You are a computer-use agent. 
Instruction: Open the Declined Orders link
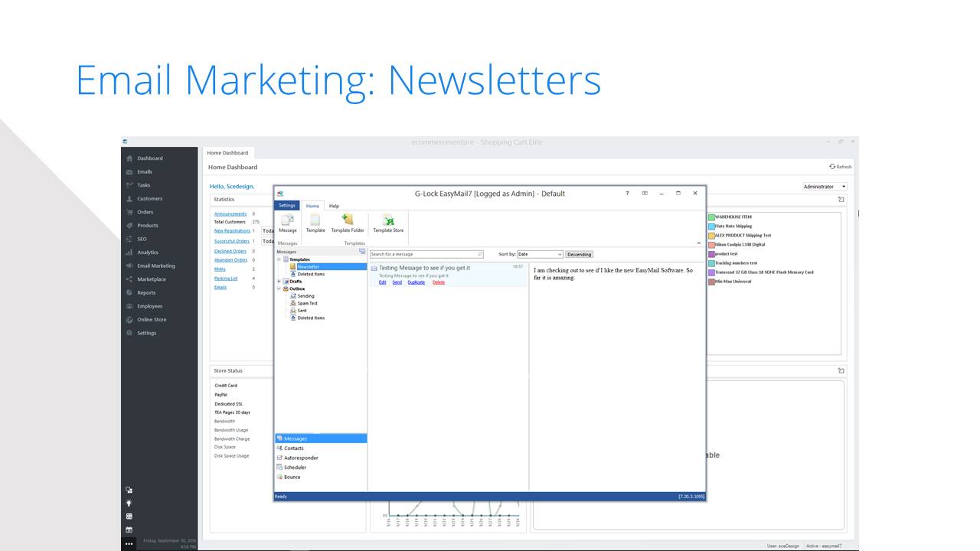click(230, 251)
